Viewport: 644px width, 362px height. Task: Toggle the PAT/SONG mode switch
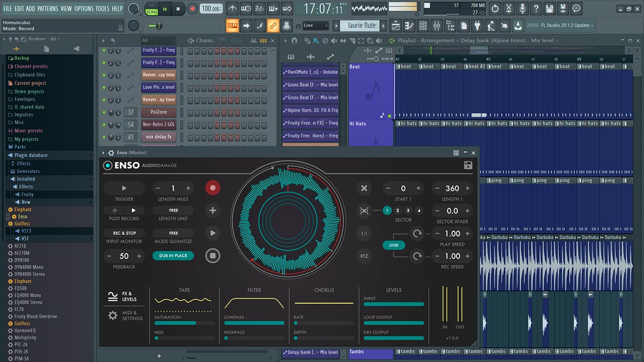click(x=152, y=9)
